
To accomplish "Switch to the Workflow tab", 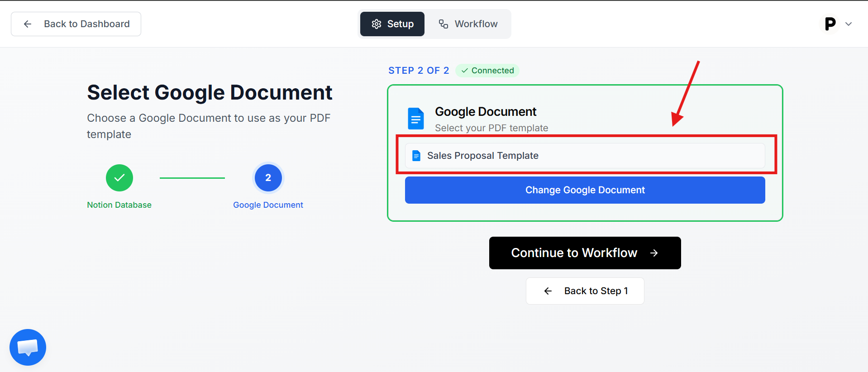I will pyautogui.click(x=468, y=24).
